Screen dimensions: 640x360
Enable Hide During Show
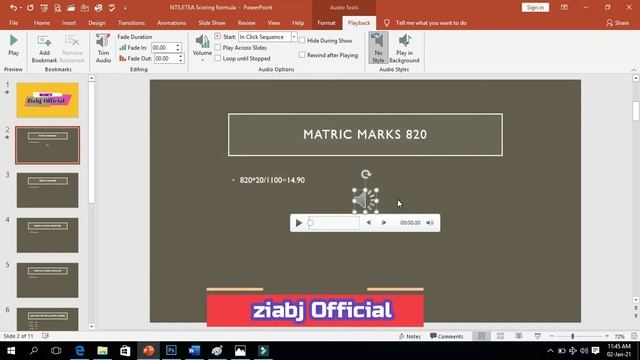tap(302, 40)
